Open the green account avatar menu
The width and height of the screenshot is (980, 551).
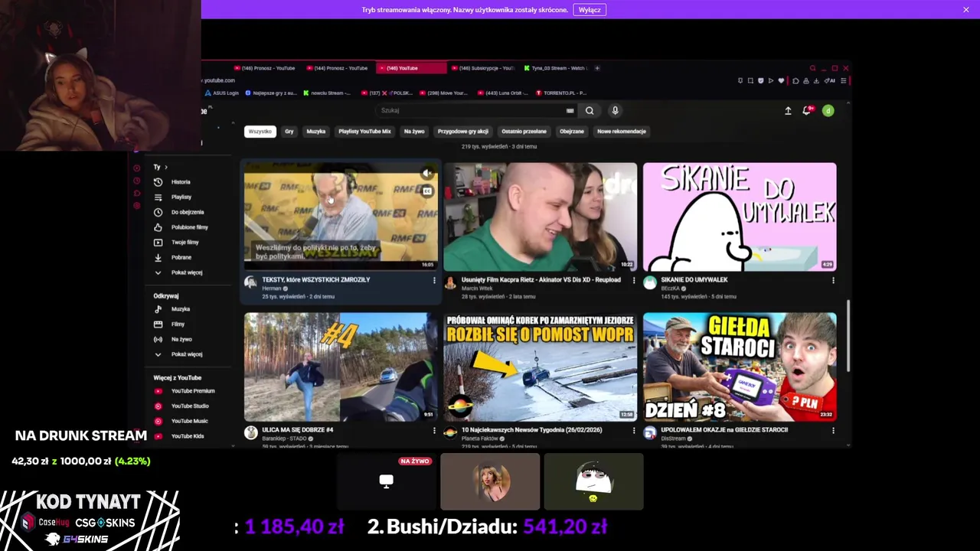[x=828, y=111]
